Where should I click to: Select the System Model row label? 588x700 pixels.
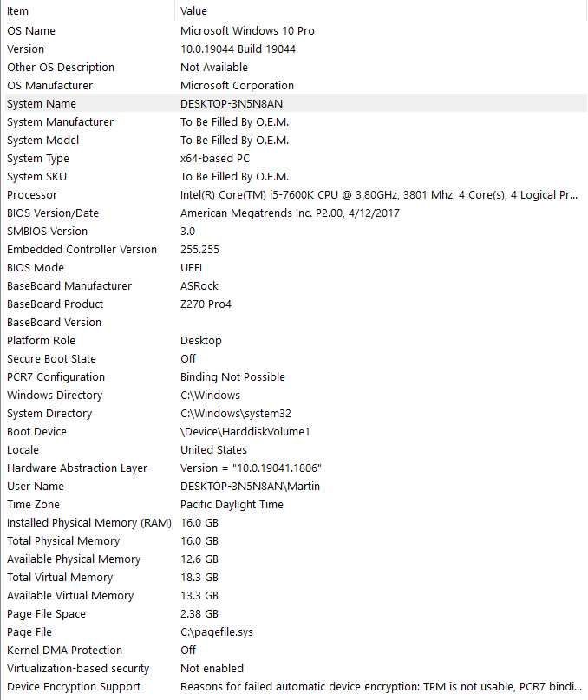[42, 141]
